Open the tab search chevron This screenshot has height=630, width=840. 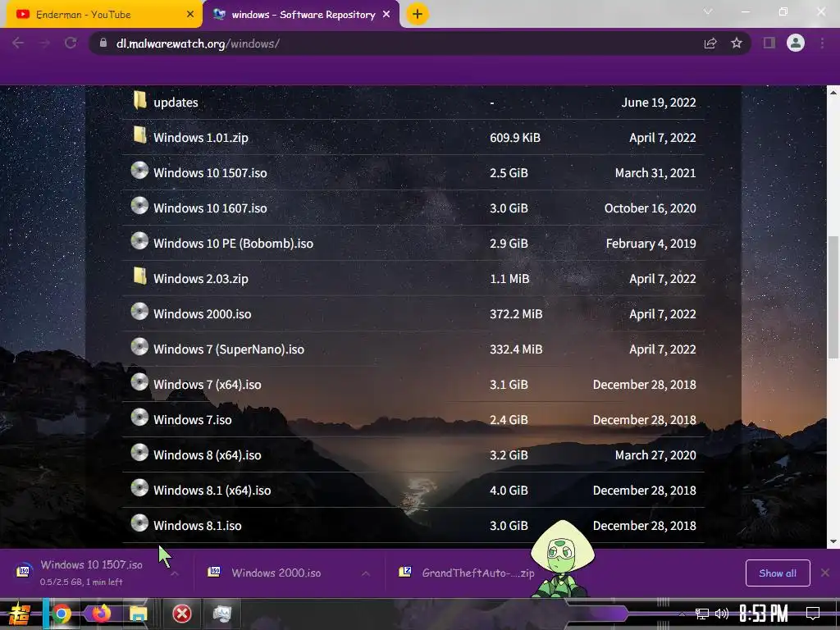(x=708, y=11)
